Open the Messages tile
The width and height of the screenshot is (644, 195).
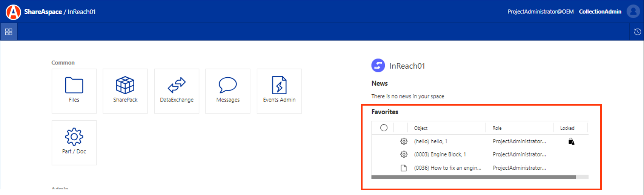(x=228, y=91)
